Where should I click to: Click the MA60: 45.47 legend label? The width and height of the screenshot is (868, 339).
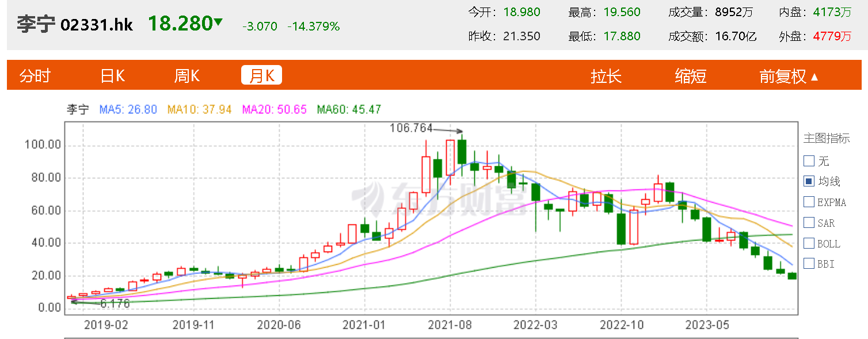point(349,109)
